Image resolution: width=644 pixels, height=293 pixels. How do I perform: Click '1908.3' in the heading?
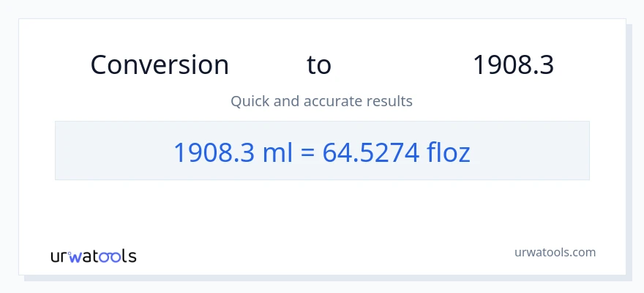pyautogui.click(x=513, y=65)
